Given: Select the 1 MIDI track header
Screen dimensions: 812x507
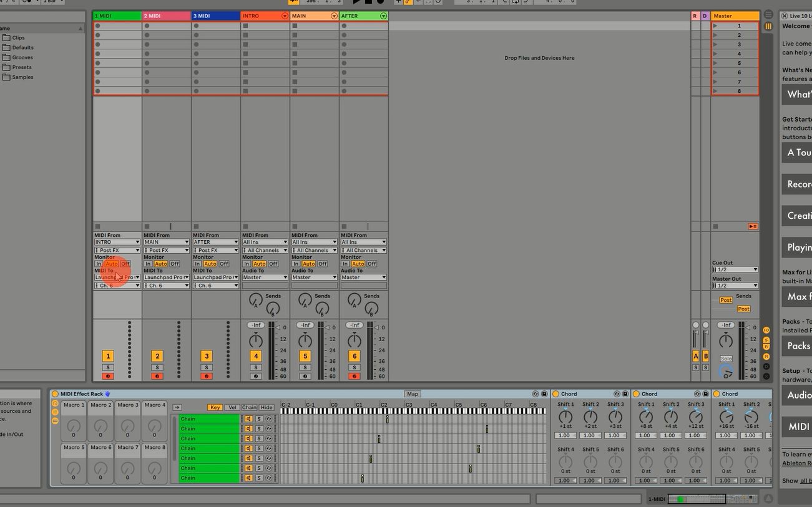Looking at the screenshot, I should click(117, 16).
